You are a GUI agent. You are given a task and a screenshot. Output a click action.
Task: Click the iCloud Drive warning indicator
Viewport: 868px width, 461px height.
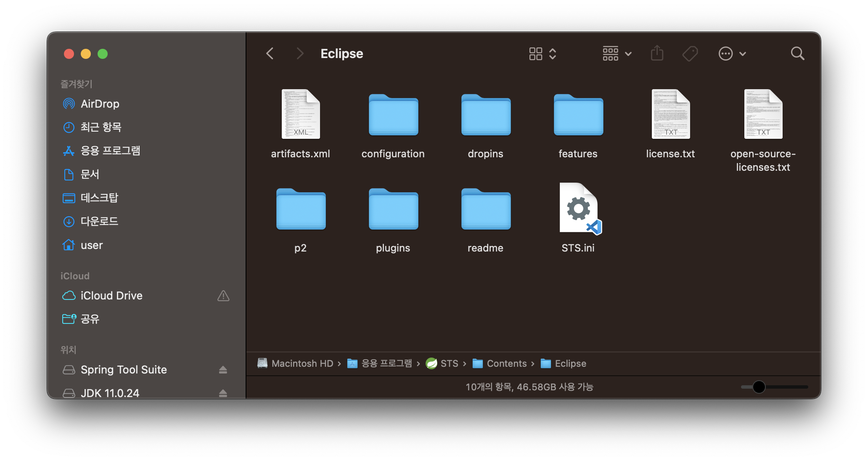click(x=223, y=296)
